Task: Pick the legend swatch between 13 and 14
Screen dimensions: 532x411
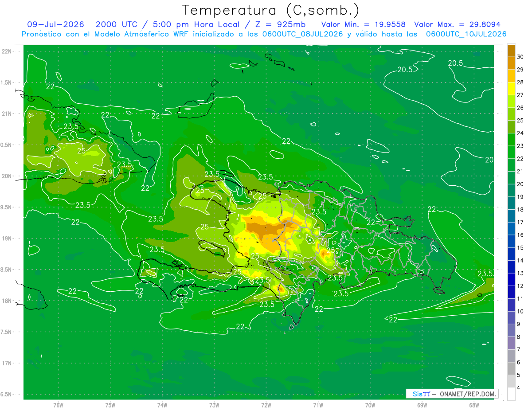Action: pyautogui.click(x=511, y=267)
